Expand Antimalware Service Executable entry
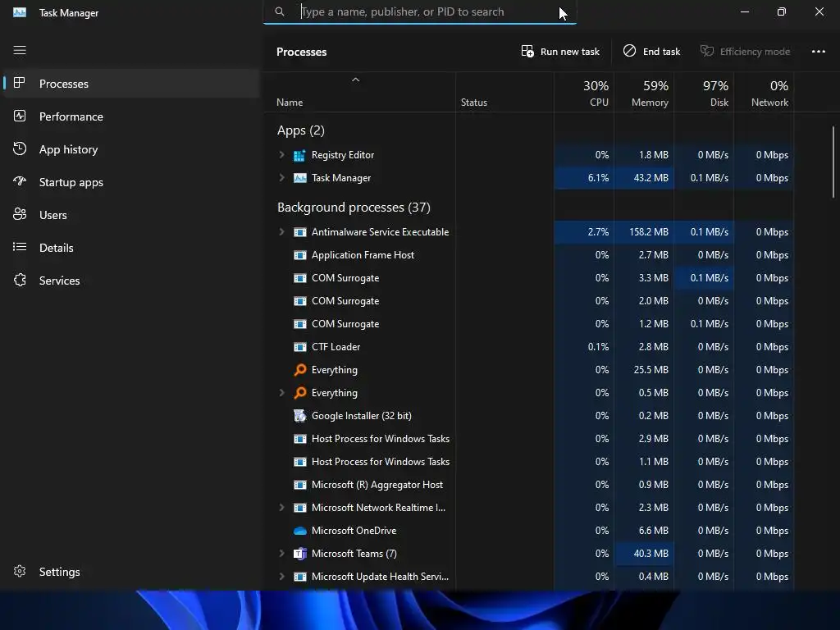 tap(282, 232)
